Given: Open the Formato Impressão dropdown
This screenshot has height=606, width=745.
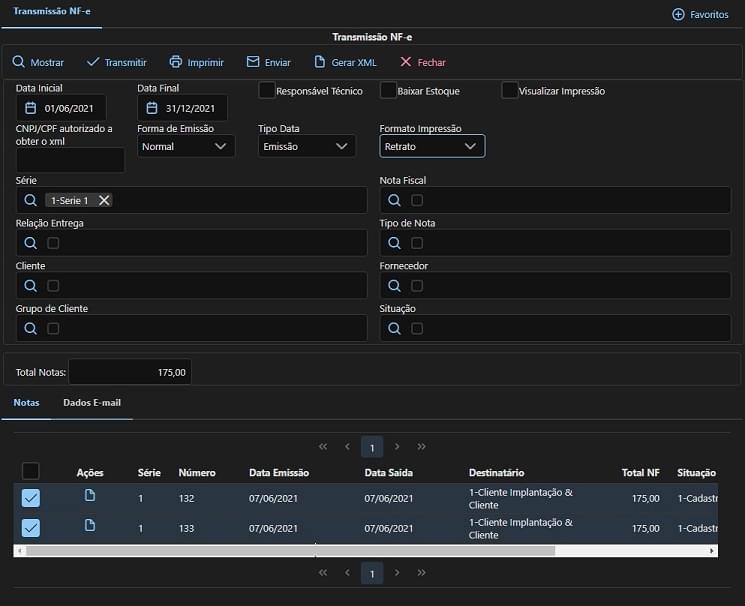Looking at the screenshot, I should click(432, 146).
